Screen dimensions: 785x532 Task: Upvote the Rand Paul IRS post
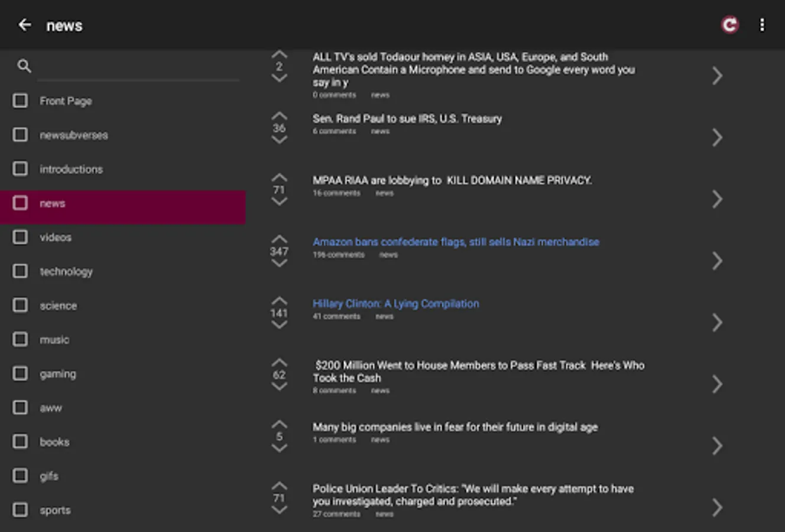279,115
